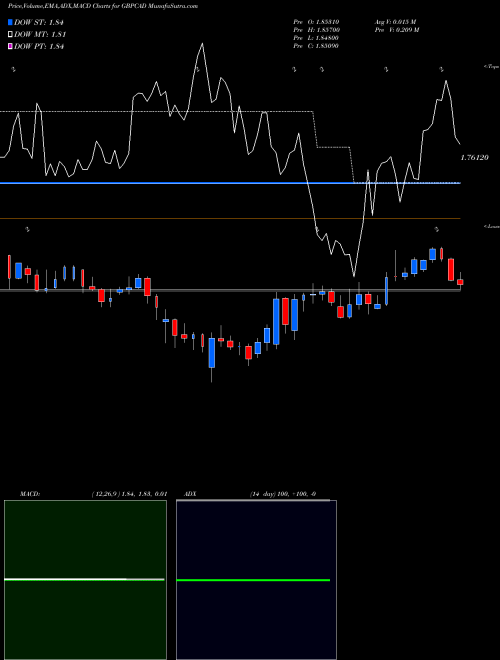
Task: Click the 'Pre H: 1.85700' value
Action: point(317,29)
